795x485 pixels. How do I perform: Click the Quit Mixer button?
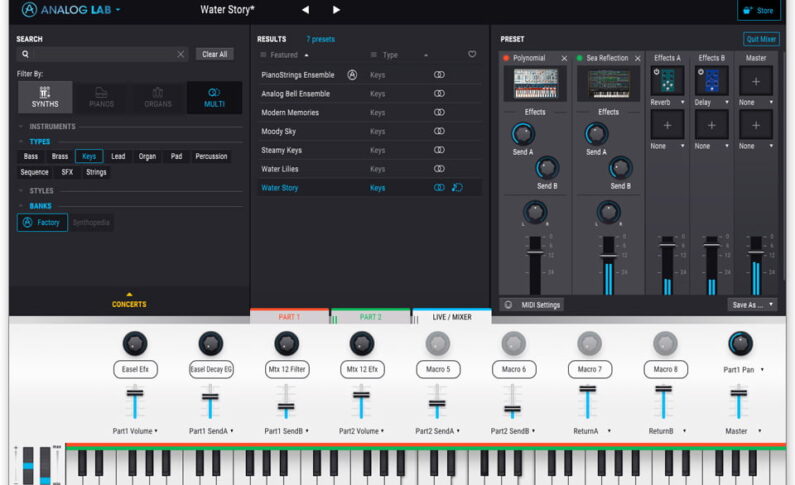[761, 39]
